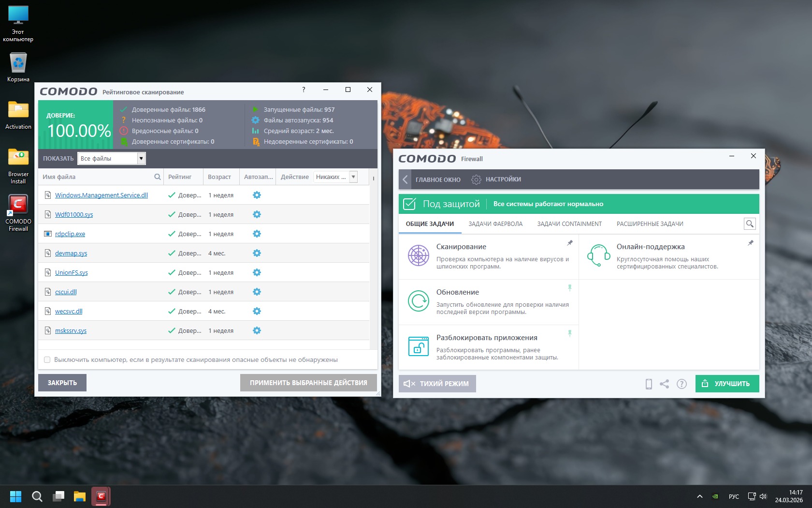This screenshot has height=508, width=812.
Task: Switch to ЗАДАЧИ ФАЕРВОЛА tab
Action: (x=495, y=224)
